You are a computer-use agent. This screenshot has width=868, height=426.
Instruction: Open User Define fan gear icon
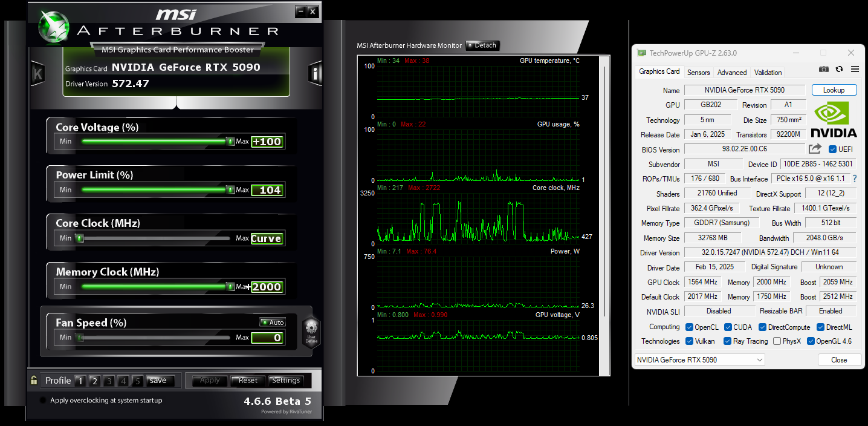point(311,332)
